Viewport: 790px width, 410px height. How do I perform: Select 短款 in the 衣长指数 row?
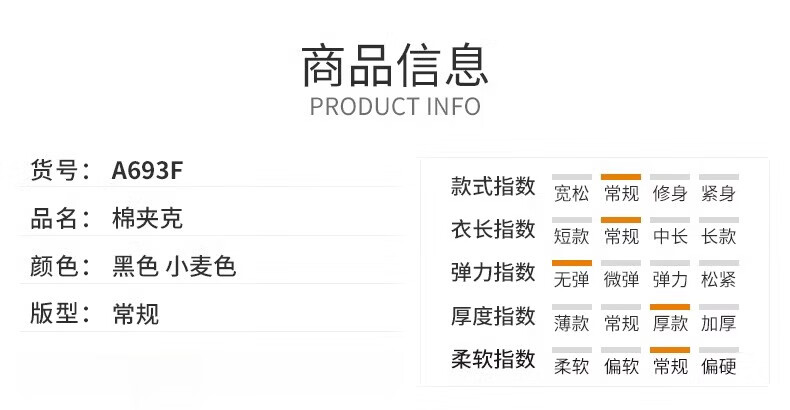click(571, 236)
